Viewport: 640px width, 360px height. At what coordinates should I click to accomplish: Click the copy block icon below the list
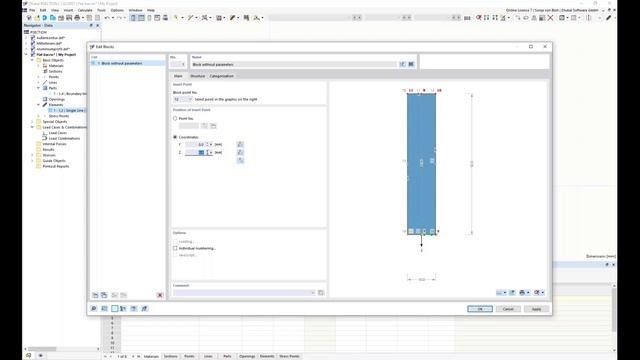(104, 295)
